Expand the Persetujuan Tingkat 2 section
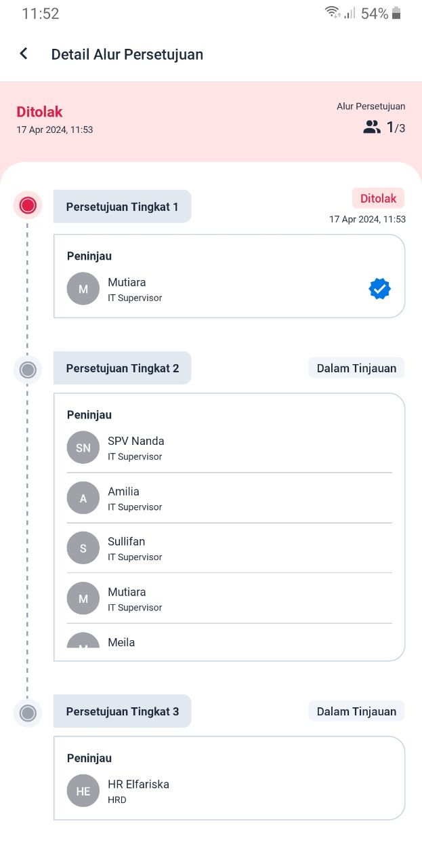This screenshot has width=422, height=868. click(x=122, y=368)
